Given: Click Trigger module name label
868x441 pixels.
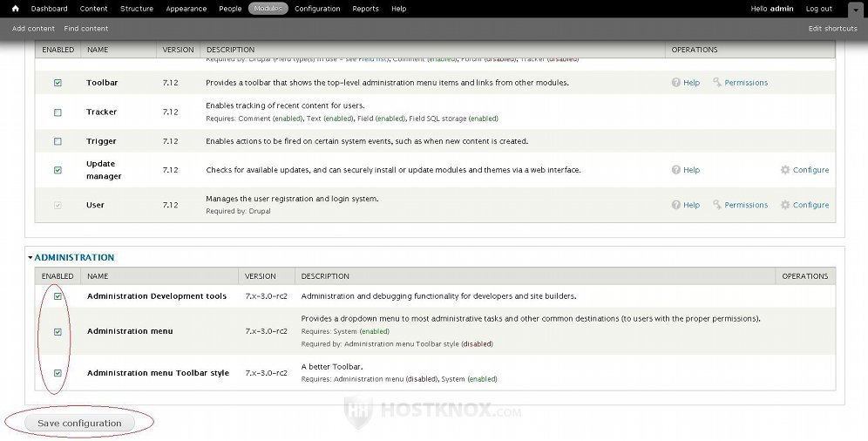Looking at the screenshot, I should pos(101,141).
